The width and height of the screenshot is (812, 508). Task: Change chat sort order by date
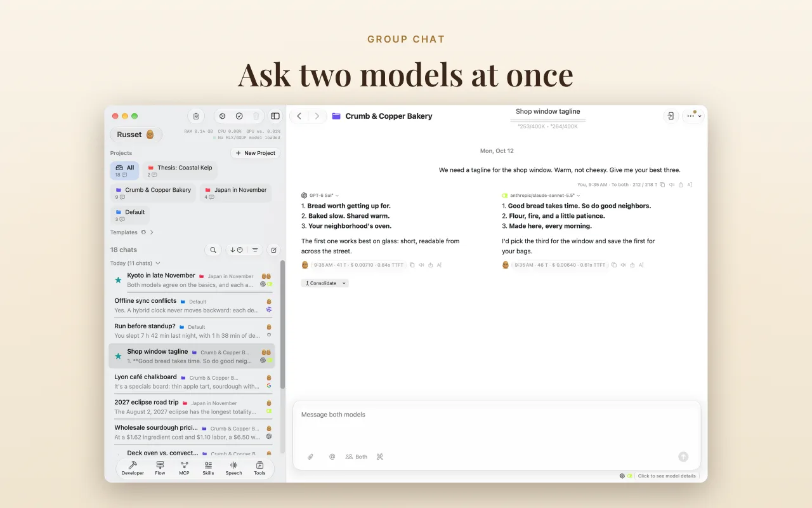click(236, 250)
